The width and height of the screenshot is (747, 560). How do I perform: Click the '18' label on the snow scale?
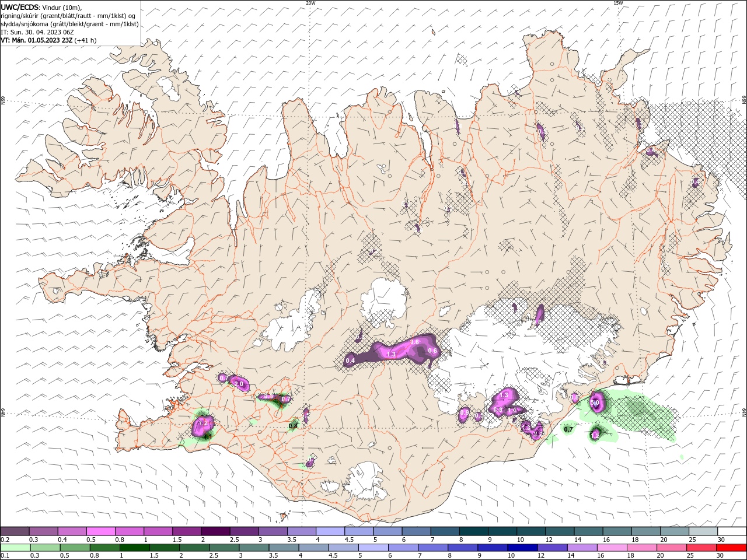click(x=634, y=540)
